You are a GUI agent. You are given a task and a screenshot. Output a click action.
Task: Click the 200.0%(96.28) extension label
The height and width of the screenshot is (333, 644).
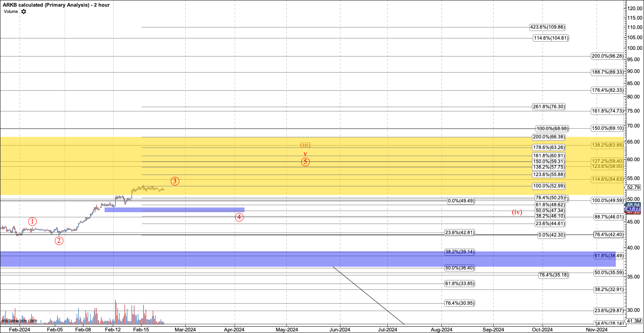pos(607,56)
